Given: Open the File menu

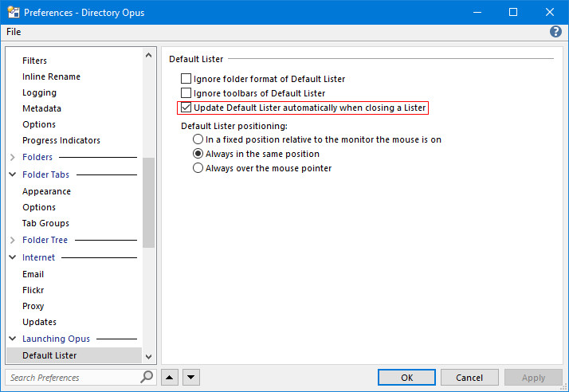Looking at the screenshot, I should [14, 32].
